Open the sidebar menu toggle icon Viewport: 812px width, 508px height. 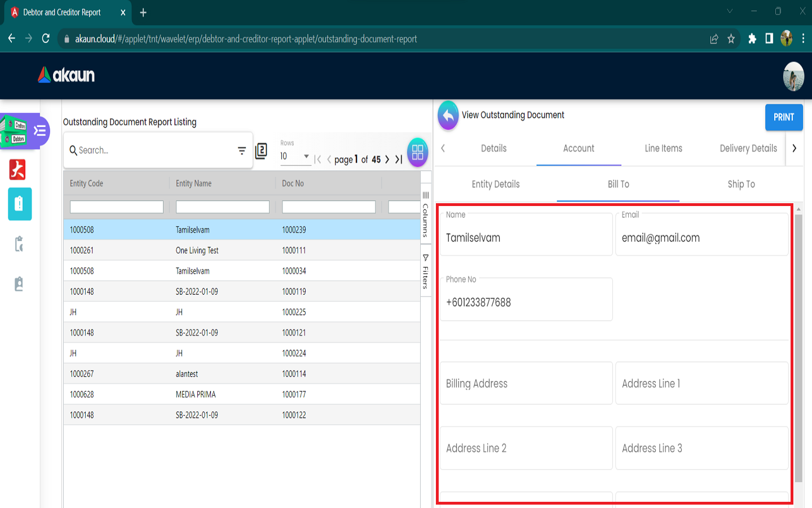point(39,131)
